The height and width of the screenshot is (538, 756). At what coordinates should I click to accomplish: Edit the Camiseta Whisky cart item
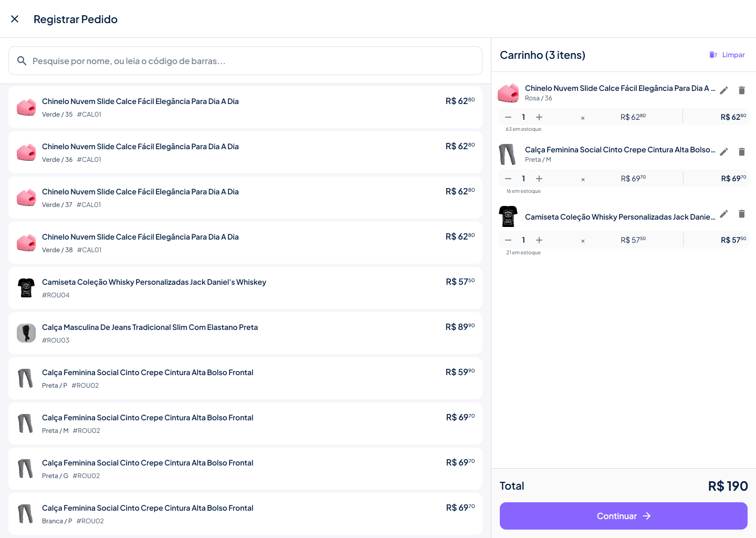[x=724, y=214]
